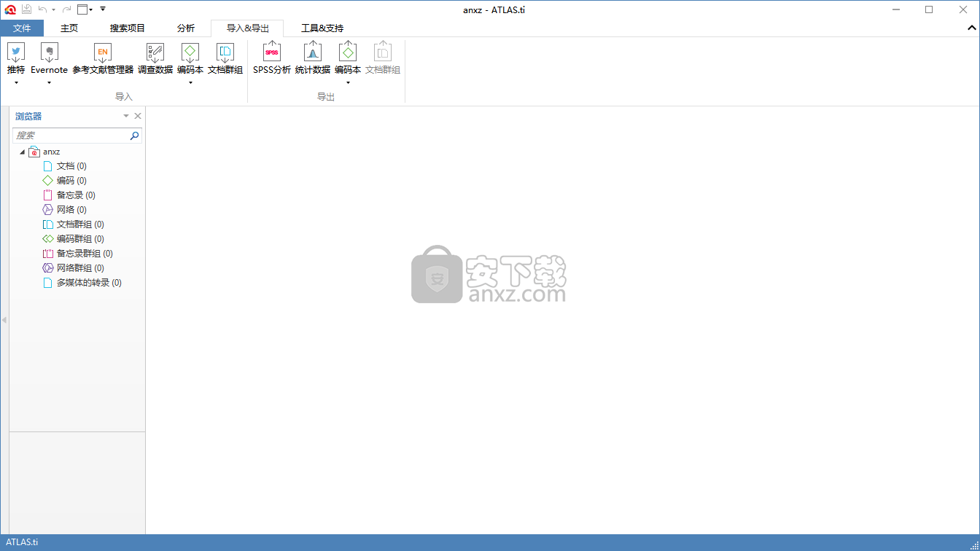
Task: Switch to the 工具&支持 tab
Action: coord(322,28)
